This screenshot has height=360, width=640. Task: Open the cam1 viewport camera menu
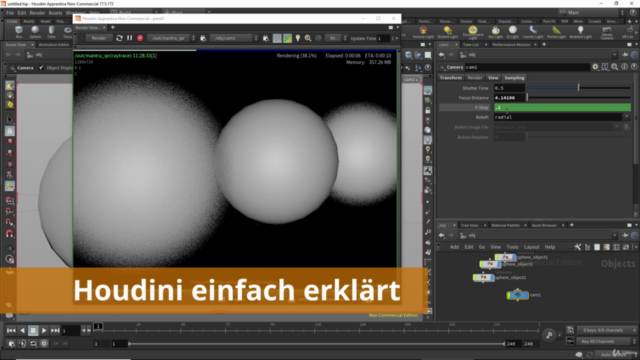pyautogui.click(x=411, y=80)
